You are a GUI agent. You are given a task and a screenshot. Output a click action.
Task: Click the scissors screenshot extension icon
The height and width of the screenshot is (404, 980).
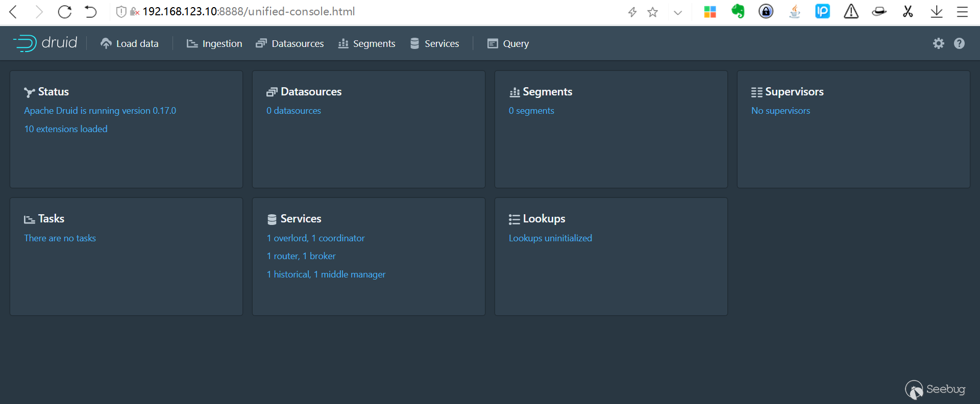point(908,12)
